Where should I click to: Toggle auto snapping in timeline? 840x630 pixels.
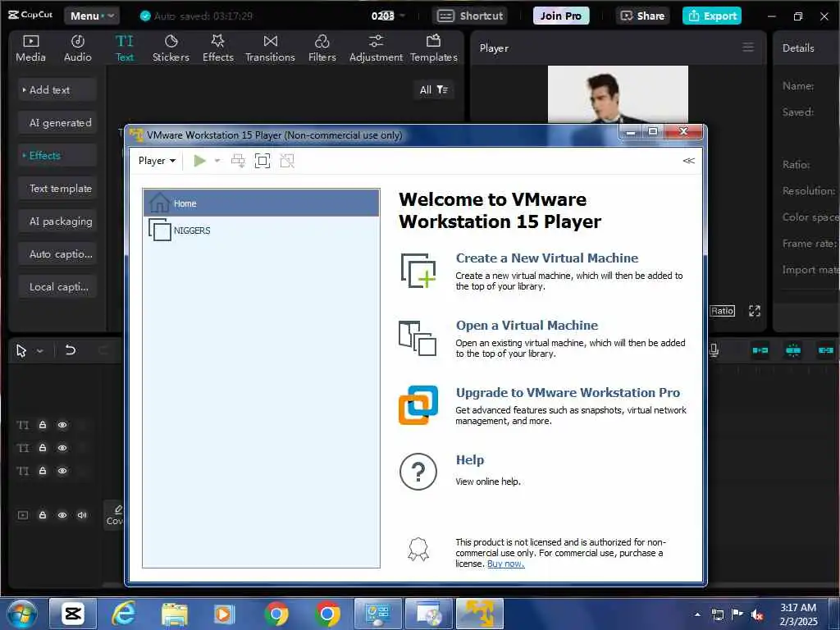[793, 350]
